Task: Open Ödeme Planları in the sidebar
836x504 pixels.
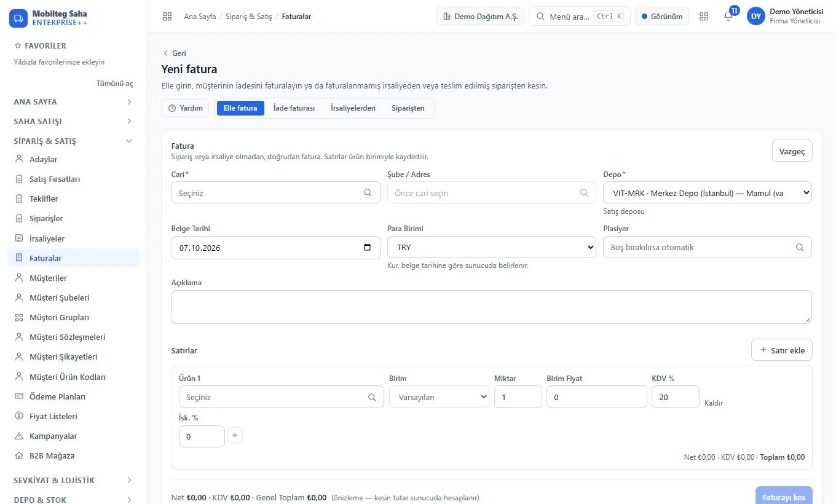Action: [x=74, y=396]
